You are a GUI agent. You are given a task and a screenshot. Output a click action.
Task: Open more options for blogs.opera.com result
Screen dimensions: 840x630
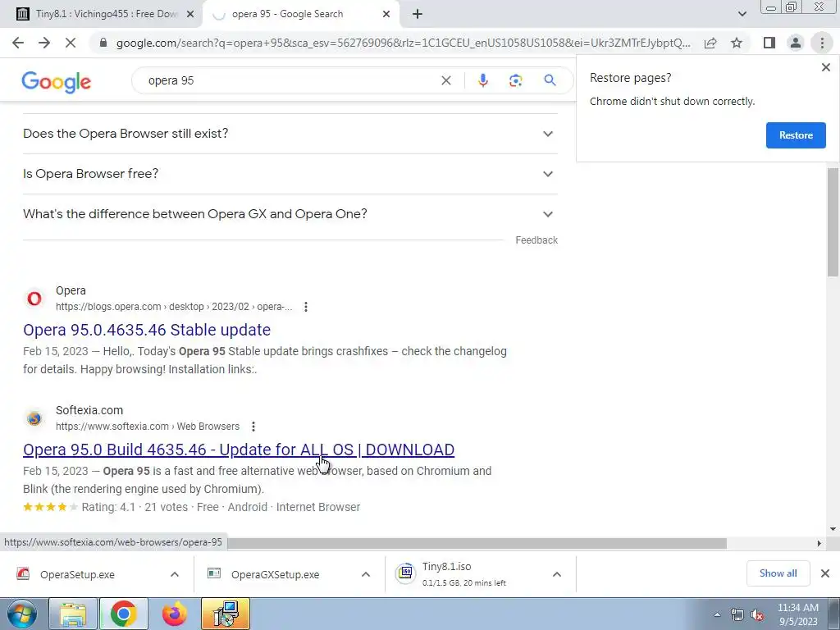click(x=305, y=307)
